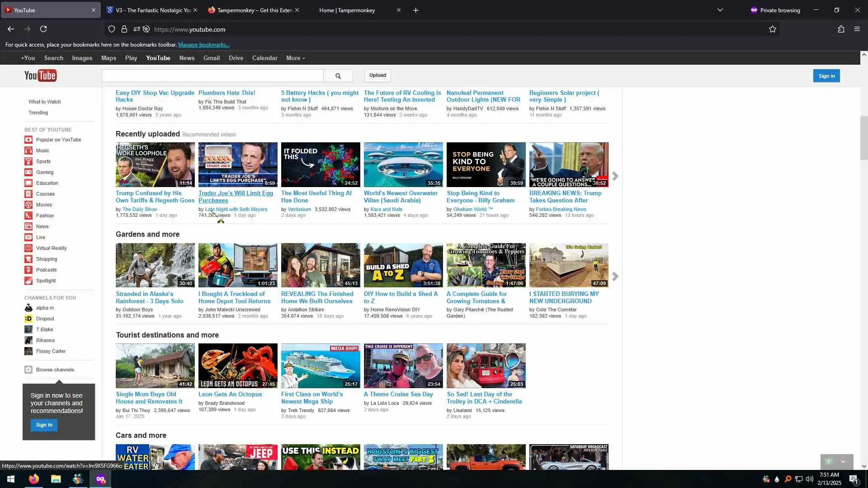Open the list all tabs chevron

(x=720, y=10)
